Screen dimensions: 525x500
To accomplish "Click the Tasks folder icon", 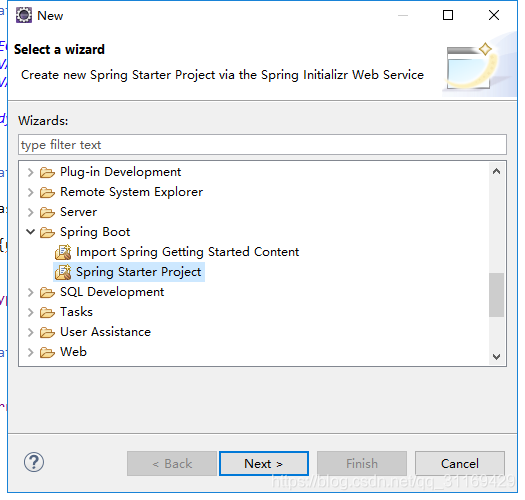I will click(x=47, y=312).
